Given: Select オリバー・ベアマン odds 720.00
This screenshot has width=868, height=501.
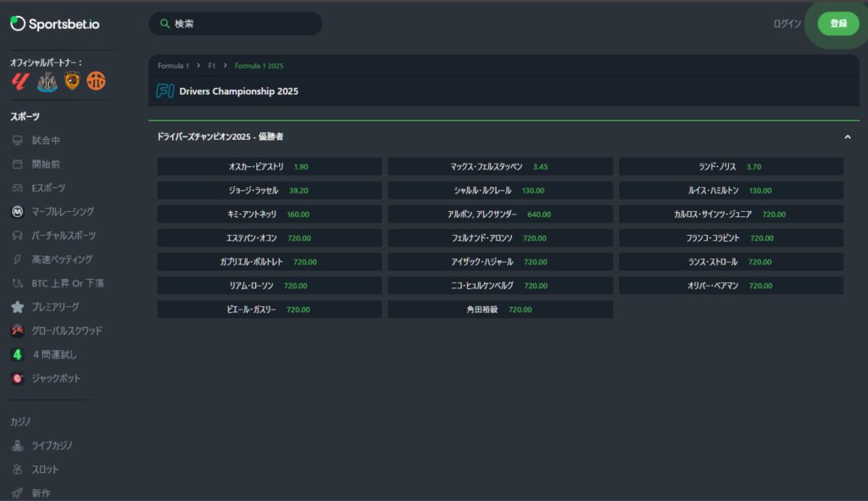Looking at the screenshot, I should click(732, 286).
